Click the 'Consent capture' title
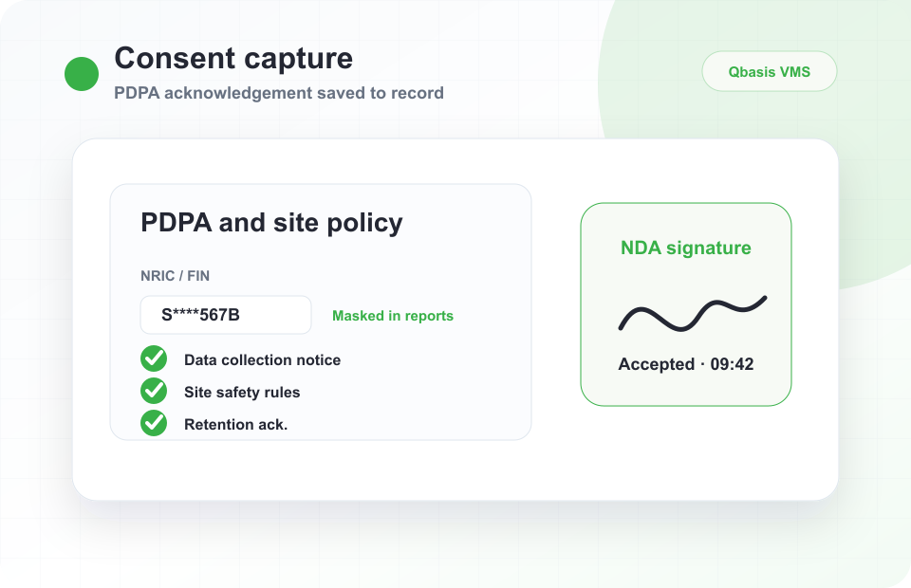Image resolution: width=911 pixels, height=588 pixels. point(233,58)
